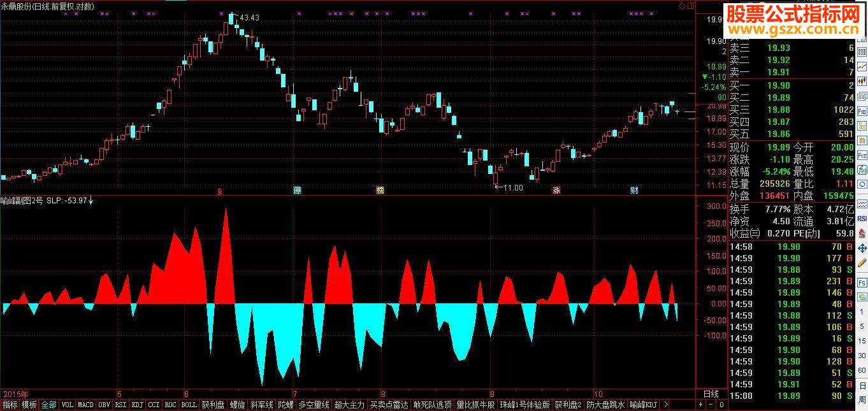Click the 榜 marker on the chart
Screen dimensions: 868x411
(x=380, y=190)
